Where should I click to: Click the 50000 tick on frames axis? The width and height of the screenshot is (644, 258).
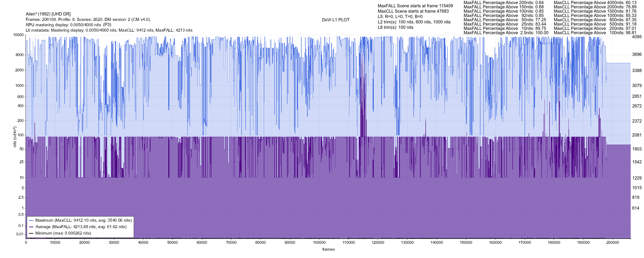click(172, 243)
